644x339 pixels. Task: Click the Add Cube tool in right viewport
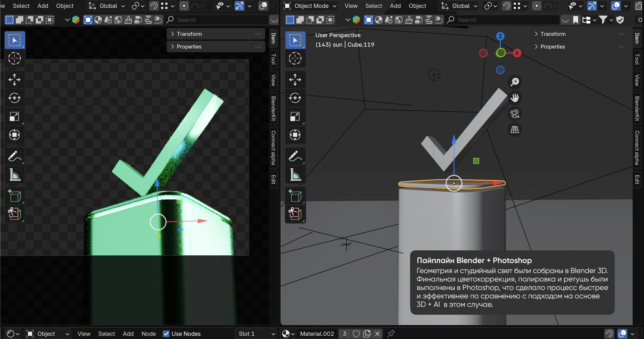coord(295,196)
